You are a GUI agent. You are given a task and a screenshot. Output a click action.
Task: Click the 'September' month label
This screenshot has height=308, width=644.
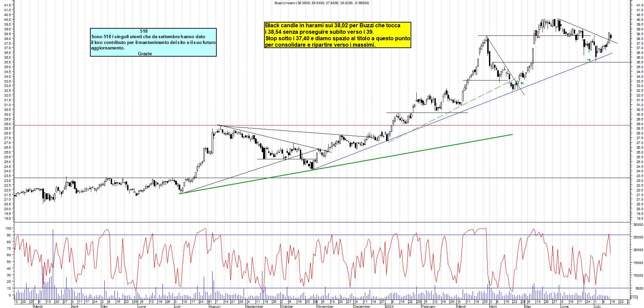pyautogui.click(x=255, y=306)
